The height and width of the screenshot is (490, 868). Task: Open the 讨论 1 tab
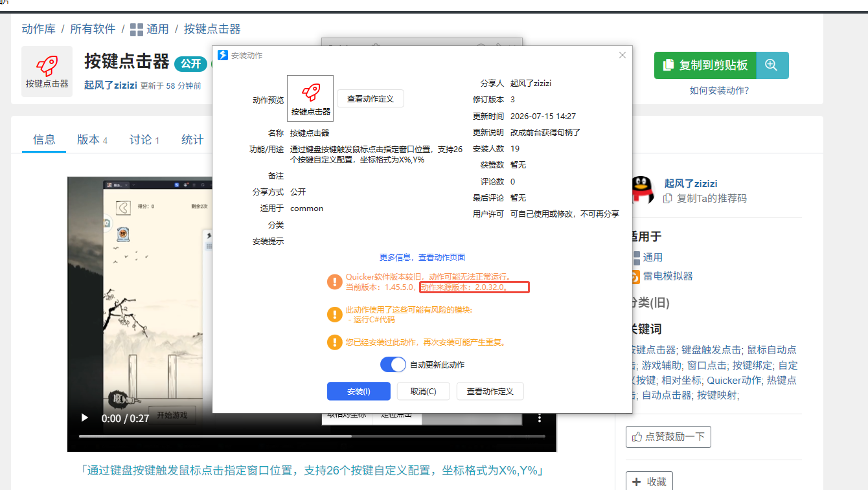(144, 139)
